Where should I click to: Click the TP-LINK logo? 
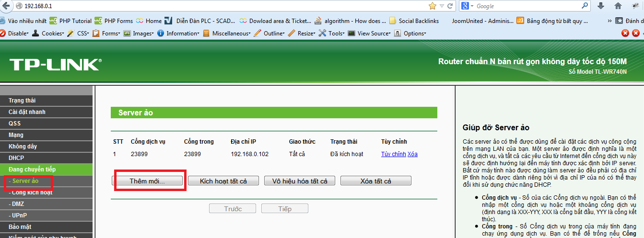click(x=55, y=65)
